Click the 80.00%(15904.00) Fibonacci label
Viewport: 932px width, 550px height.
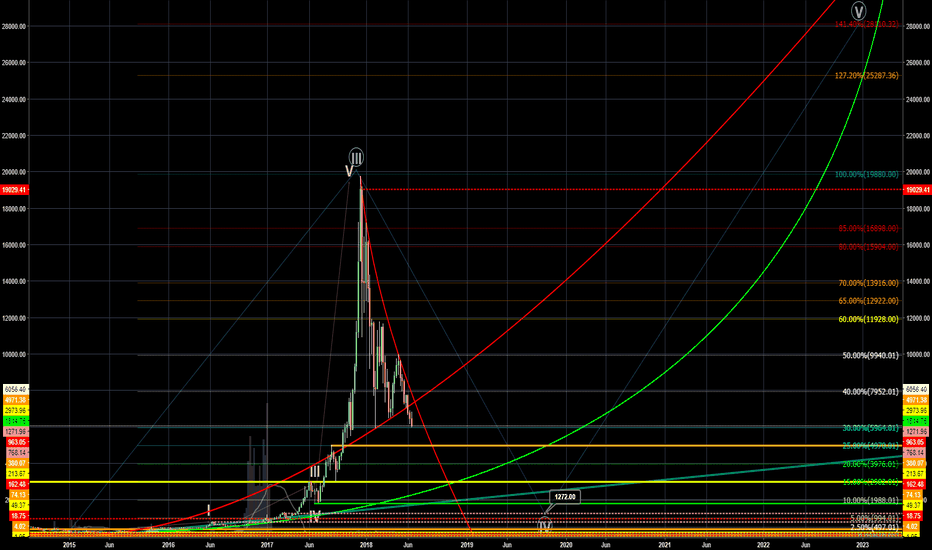868,247
